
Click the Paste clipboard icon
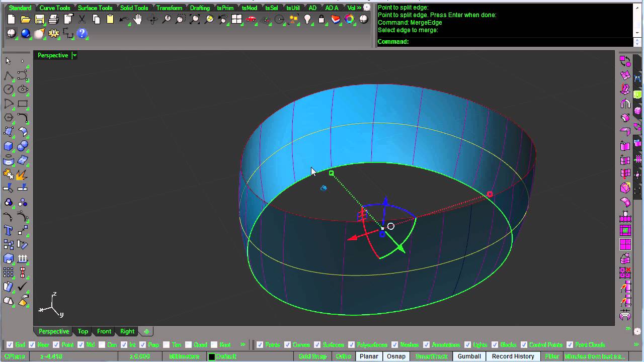click(110, 20)
